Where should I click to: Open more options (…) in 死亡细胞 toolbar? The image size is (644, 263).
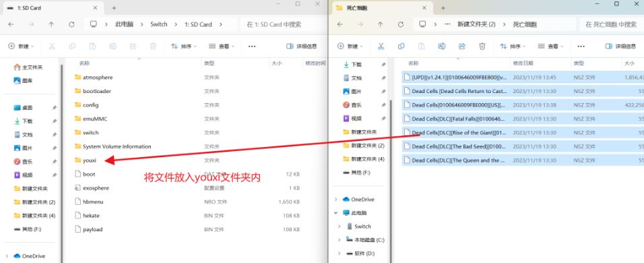(581, 47)
